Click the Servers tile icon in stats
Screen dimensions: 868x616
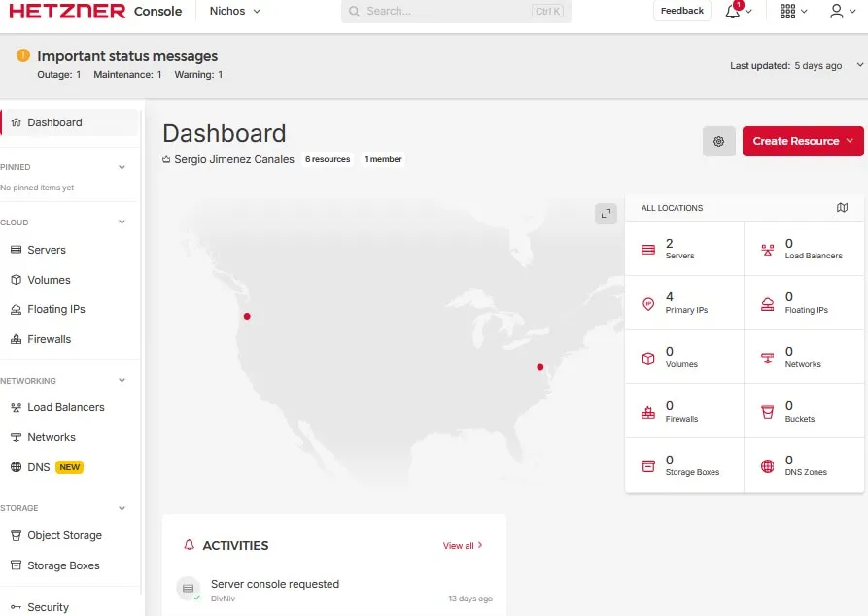648,250
